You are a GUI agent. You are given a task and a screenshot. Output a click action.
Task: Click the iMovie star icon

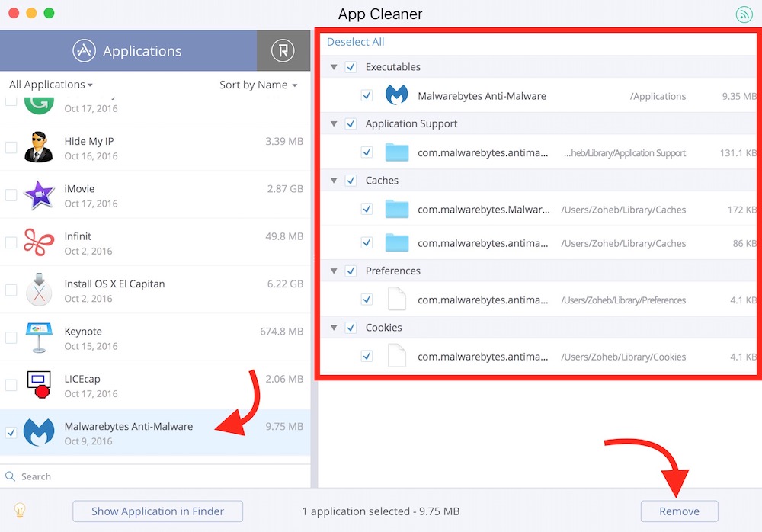38,195
